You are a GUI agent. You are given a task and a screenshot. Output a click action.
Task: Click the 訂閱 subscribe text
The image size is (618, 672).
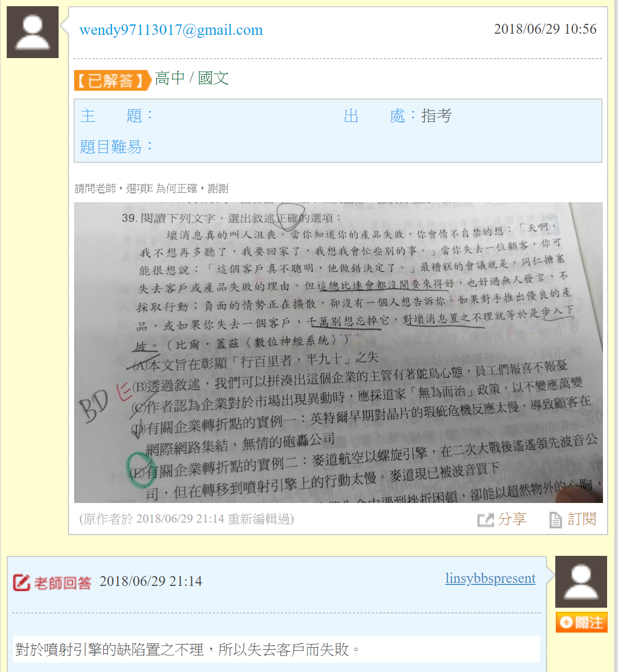coord(582,519)
